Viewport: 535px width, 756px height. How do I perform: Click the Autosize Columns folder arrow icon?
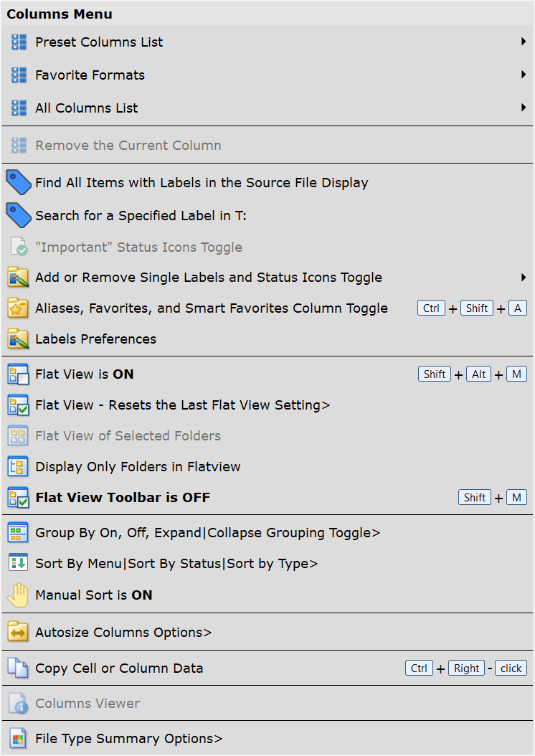point(19,632)
